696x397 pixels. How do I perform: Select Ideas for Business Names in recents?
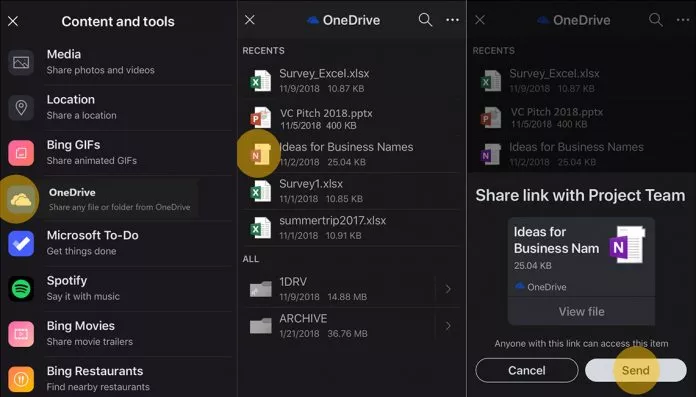tap(346, 147)
